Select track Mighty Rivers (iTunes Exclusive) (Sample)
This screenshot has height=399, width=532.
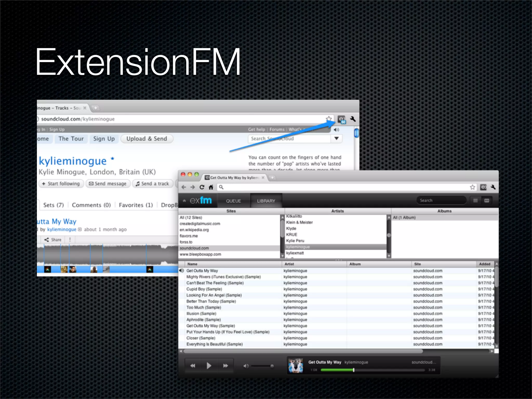[336, 277]
